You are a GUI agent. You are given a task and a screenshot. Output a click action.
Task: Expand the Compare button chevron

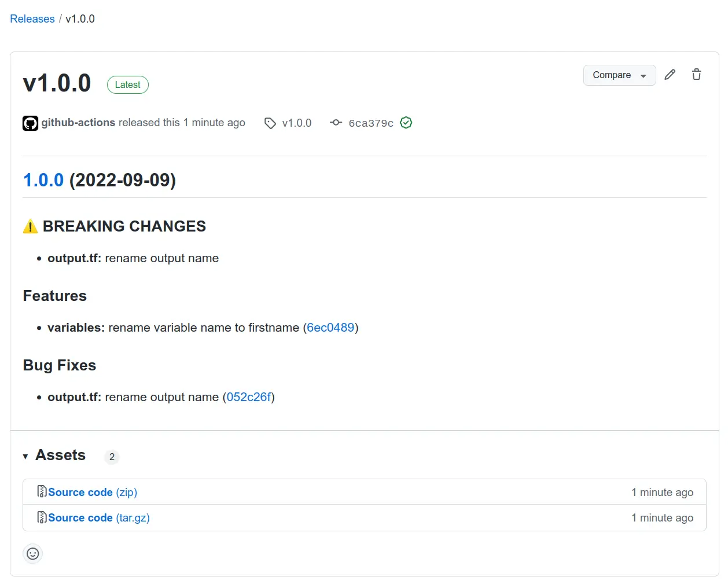[x=644, y=75]
